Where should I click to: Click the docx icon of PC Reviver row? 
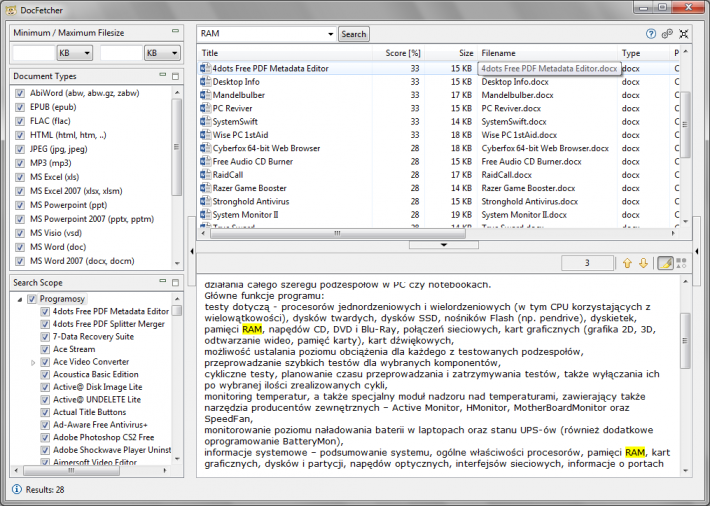point(205,108)
